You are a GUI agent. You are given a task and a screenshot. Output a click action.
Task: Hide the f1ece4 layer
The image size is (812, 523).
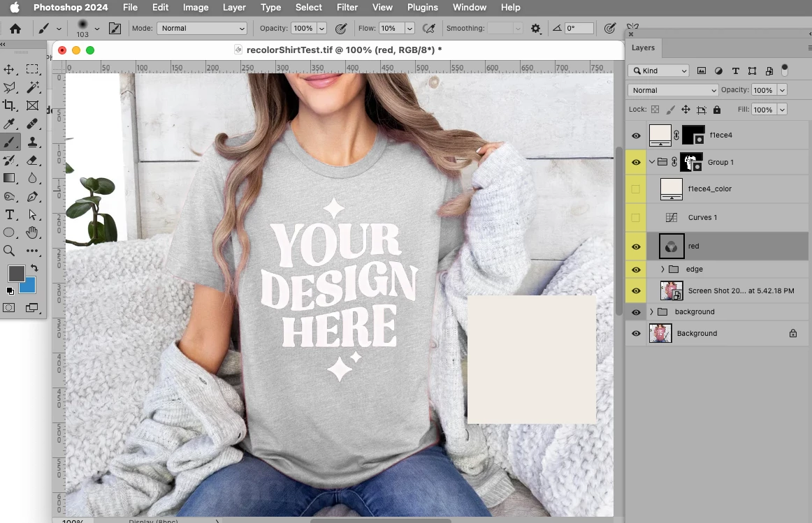[636, 135]
